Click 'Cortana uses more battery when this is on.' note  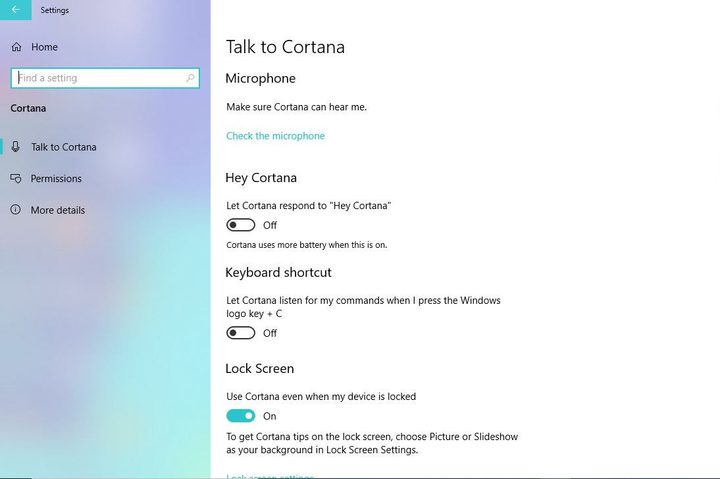click(307, 245)
